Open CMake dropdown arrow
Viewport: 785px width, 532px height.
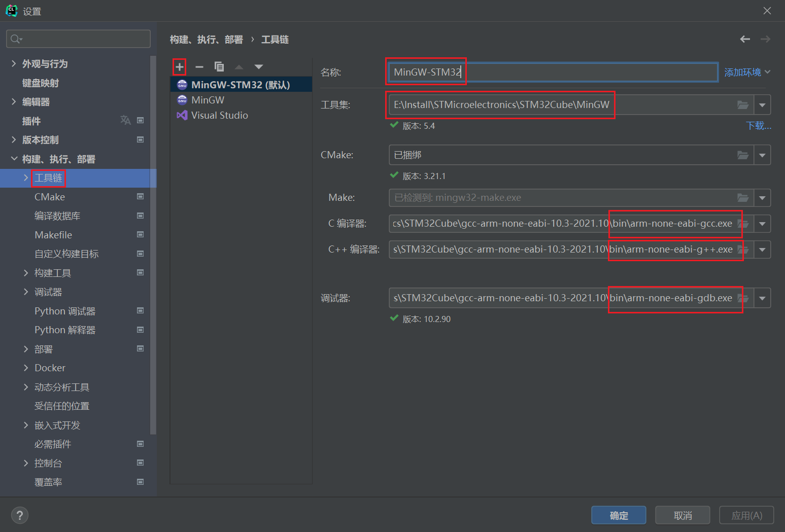pyautogui.click(x=762, y=155)
